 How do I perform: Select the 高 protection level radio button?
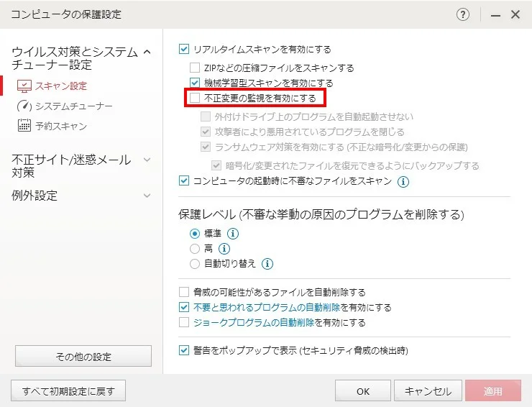coord(195,249)
